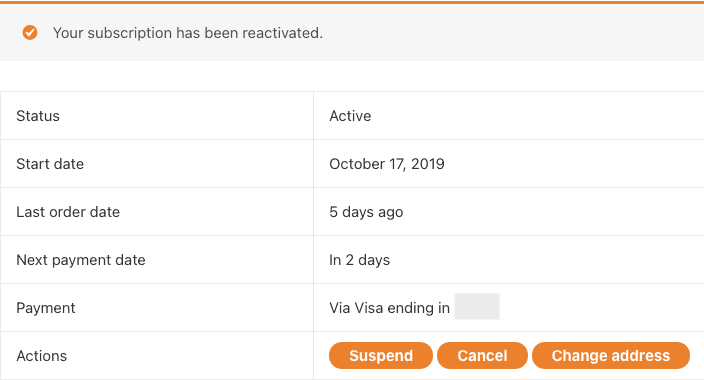The height and width of the screenshot is (380, 704).
Task: Click the Start date label
Action: [x=50, y=164]
